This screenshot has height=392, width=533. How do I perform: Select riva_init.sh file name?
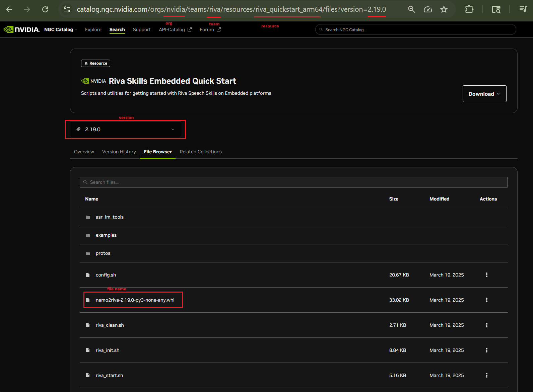pyautogui.click(x=108, y=350)
